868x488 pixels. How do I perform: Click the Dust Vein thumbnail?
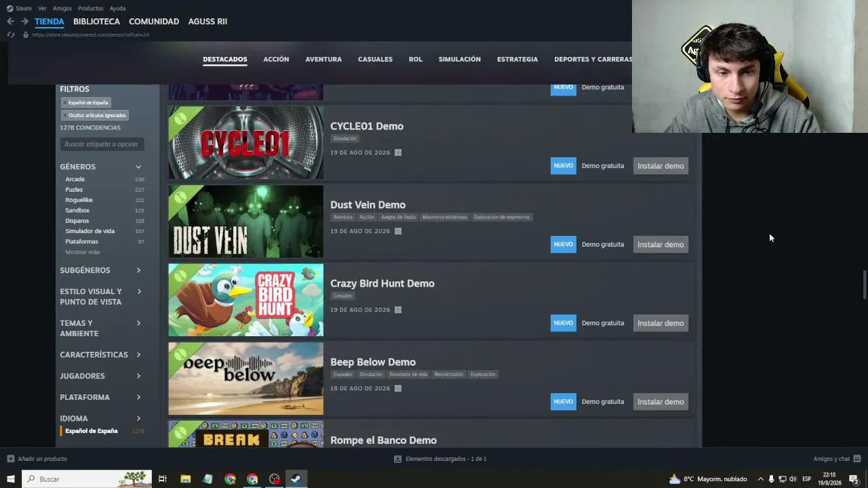tap(245, 221)
